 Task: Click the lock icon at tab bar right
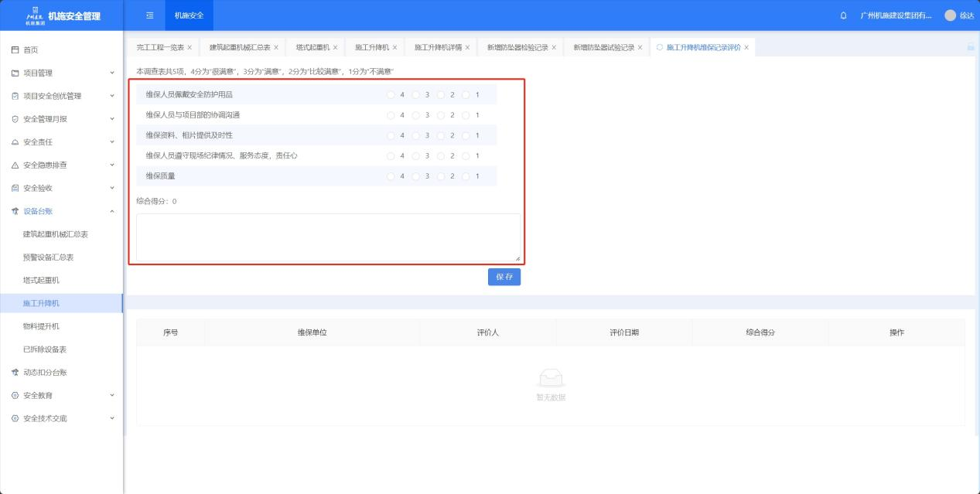tap(971, 48)
